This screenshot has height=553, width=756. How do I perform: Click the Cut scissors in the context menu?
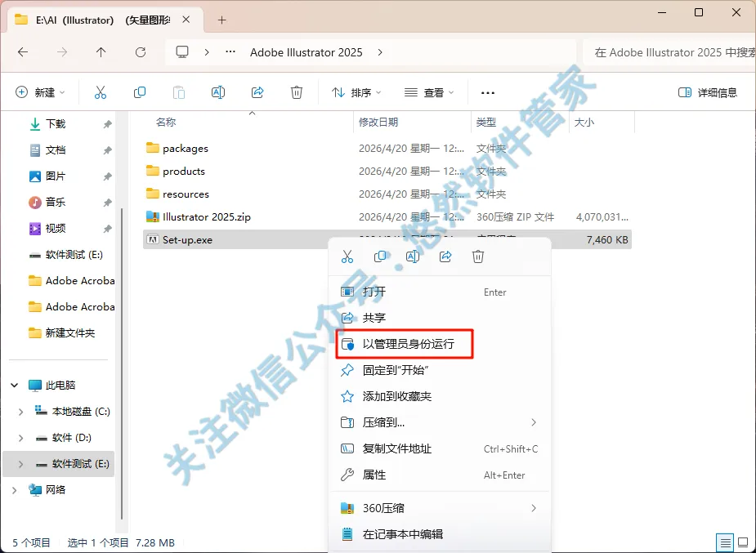347,256
